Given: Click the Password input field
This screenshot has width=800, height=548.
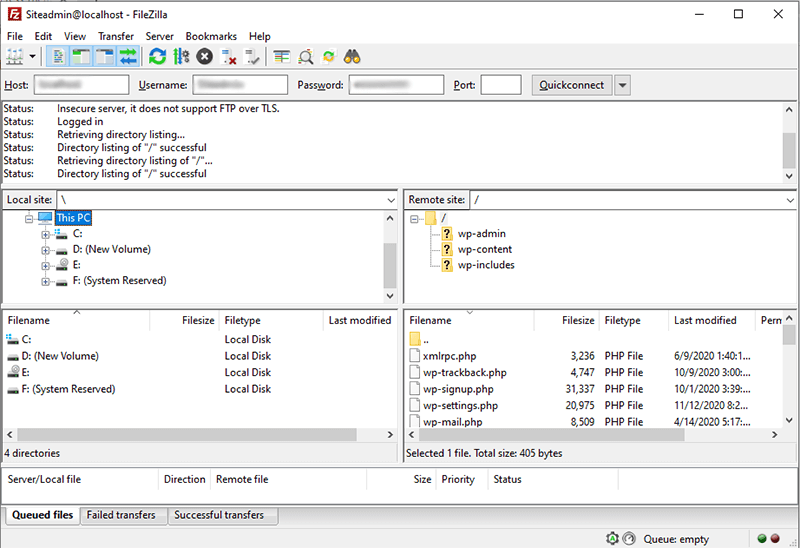Looking at the screenshot, I should (396, 85).
